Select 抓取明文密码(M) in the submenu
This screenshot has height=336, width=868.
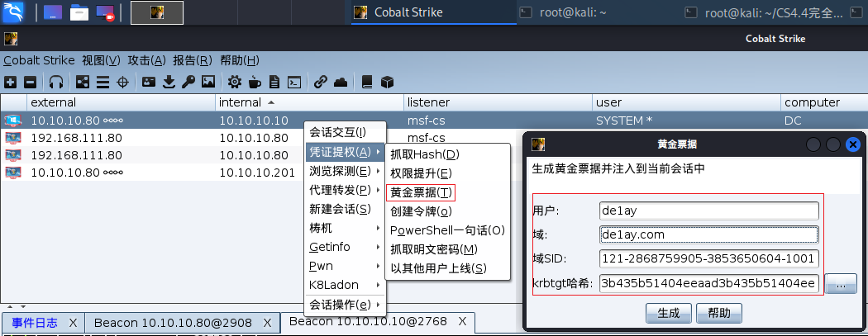coord(447,250)
